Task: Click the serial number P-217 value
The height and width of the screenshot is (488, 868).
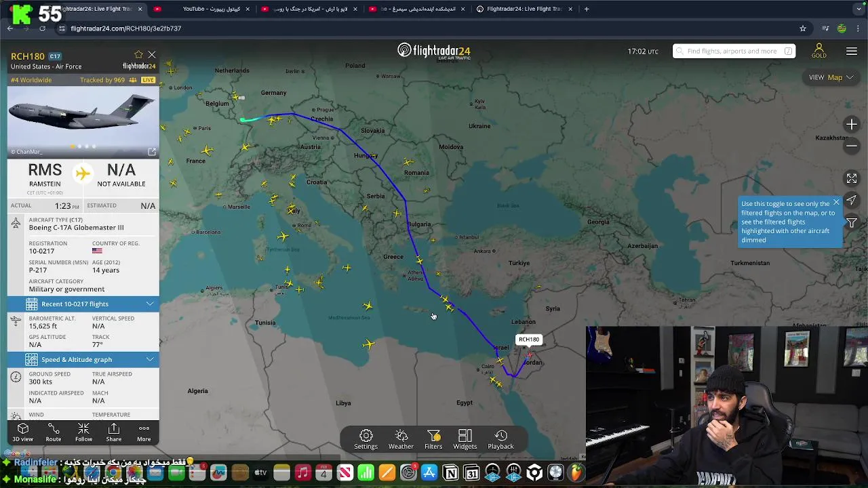Action: [38, 270]
